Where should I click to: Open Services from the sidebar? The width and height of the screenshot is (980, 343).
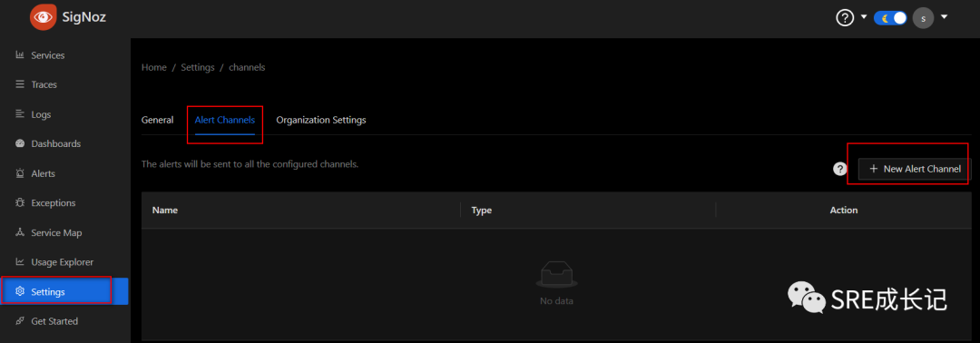click(x=47, y=55)
